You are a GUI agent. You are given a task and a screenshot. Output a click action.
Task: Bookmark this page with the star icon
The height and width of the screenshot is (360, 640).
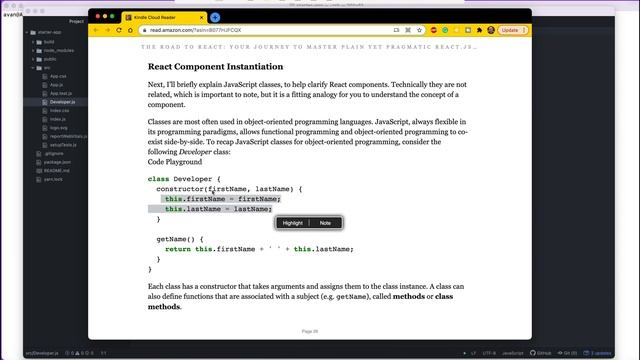click(x=419, y=30)
